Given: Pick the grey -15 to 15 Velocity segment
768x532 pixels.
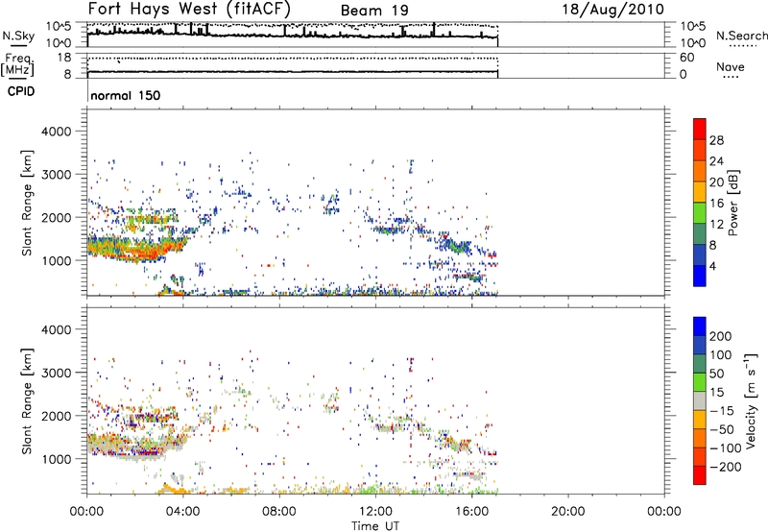Looking at the screenshot, I should pyautogui.click(x=700, y=401).
